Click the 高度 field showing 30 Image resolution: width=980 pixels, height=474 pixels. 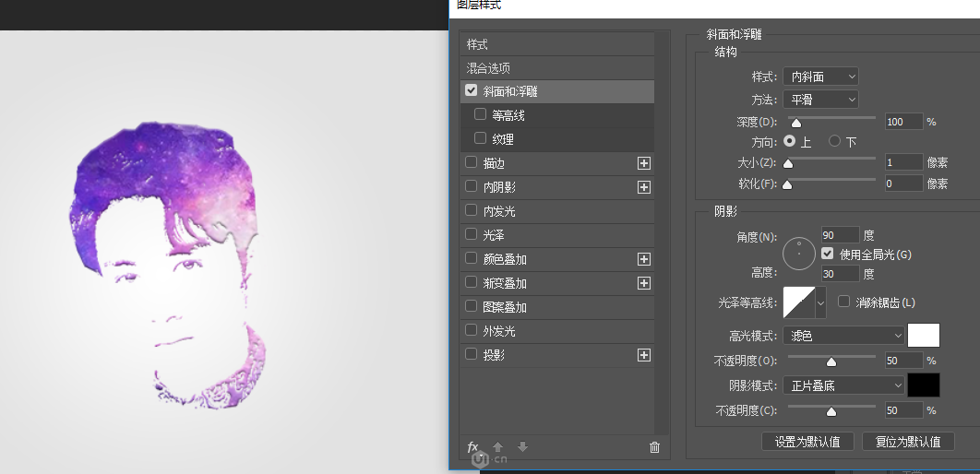click(x=840, y=274)
